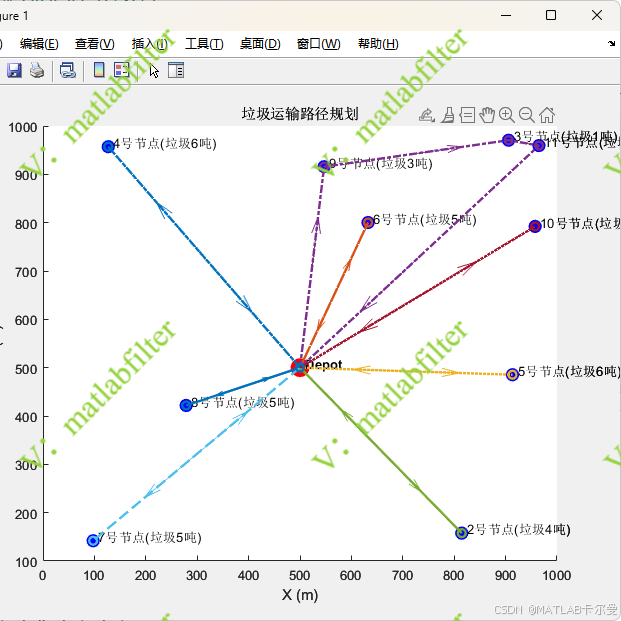Close the Figure 1 window
This screenshot has width=621, height=621.
(x=597, y=15)
